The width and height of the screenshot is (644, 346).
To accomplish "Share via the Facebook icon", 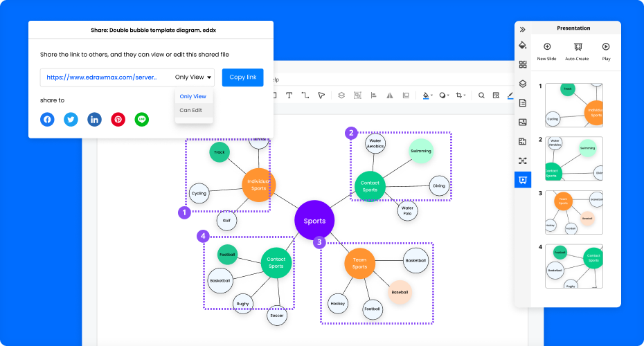I will 47,120.
